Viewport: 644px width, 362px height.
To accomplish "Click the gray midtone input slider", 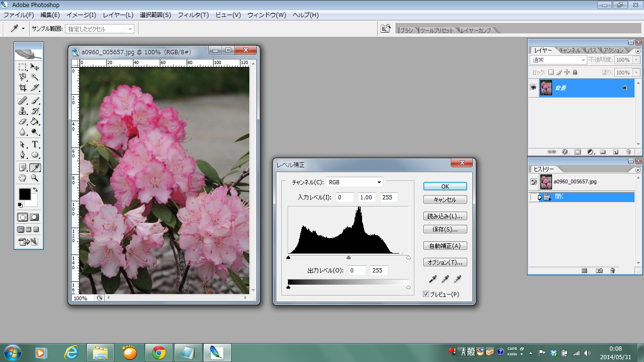I will [x=349, y=258].
